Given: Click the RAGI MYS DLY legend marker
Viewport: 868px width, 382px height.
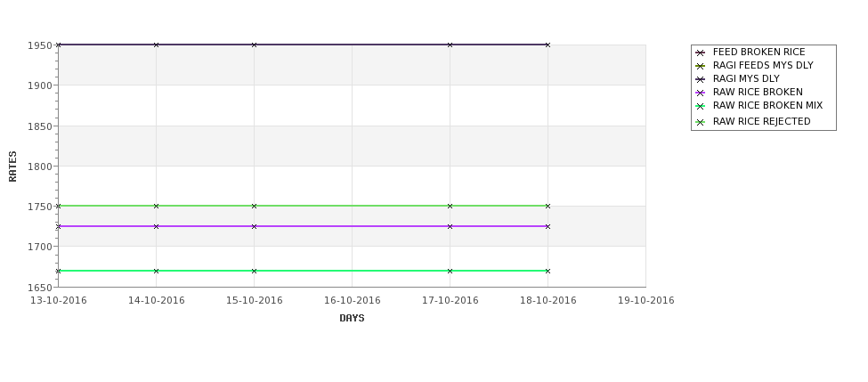Looking at the screenshot, I should 701,79.
